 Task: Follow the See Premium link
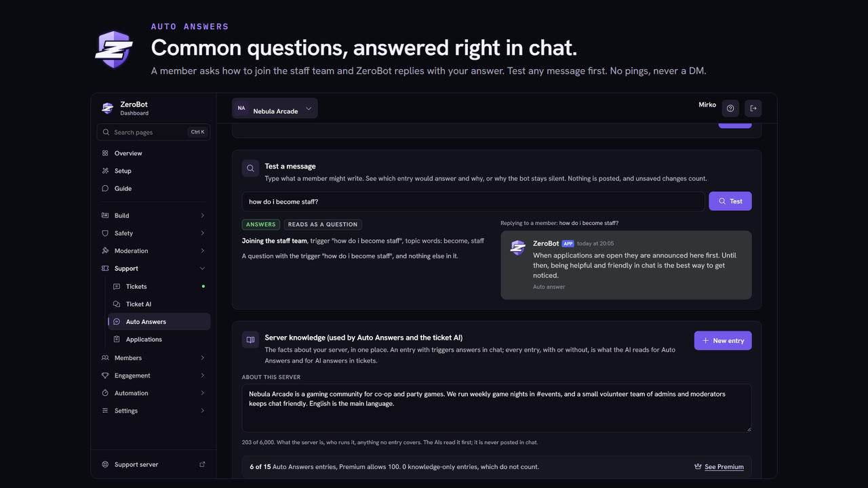click(724, 467)
